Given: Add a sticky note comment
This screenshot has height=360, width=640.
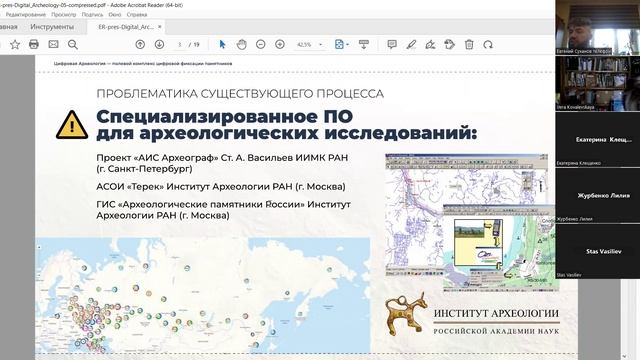Looking at the screenshot, I should (x=392, y=44).
